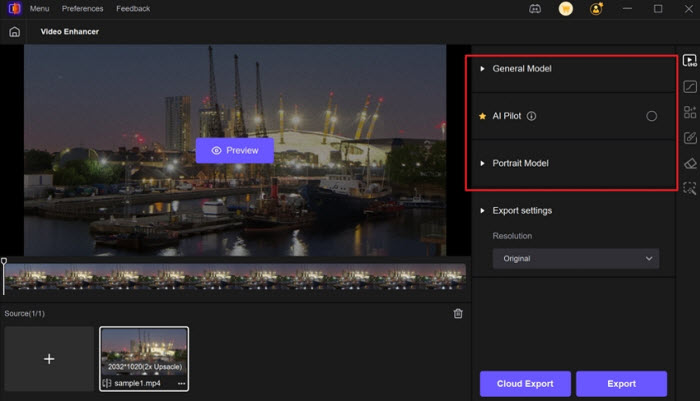Click the Export button
Viewport: 700px width, 401px height.
point(621,384)
